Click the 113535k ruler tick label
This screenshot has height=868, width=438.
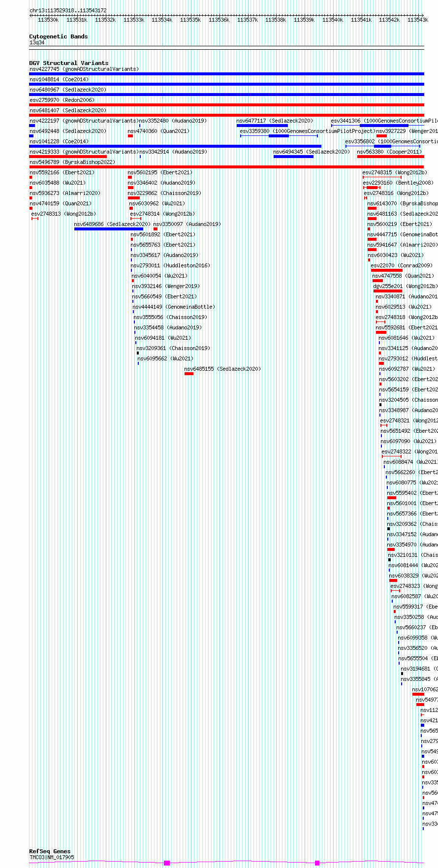point(190,20)
